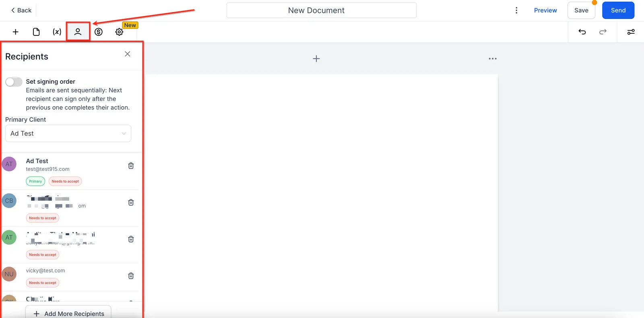Close the Recipients panel
This screenshot has width=644, height=318.
coord(128,54)
